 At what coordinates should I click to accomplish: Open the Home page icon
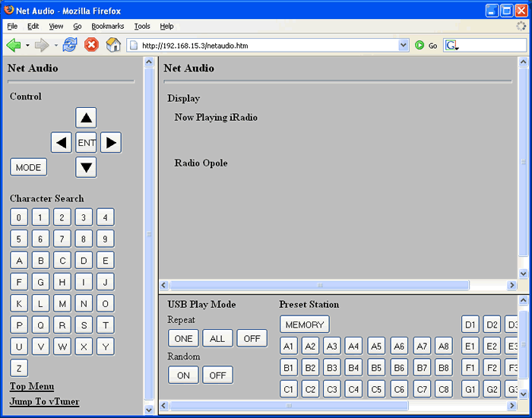point(113,45)
